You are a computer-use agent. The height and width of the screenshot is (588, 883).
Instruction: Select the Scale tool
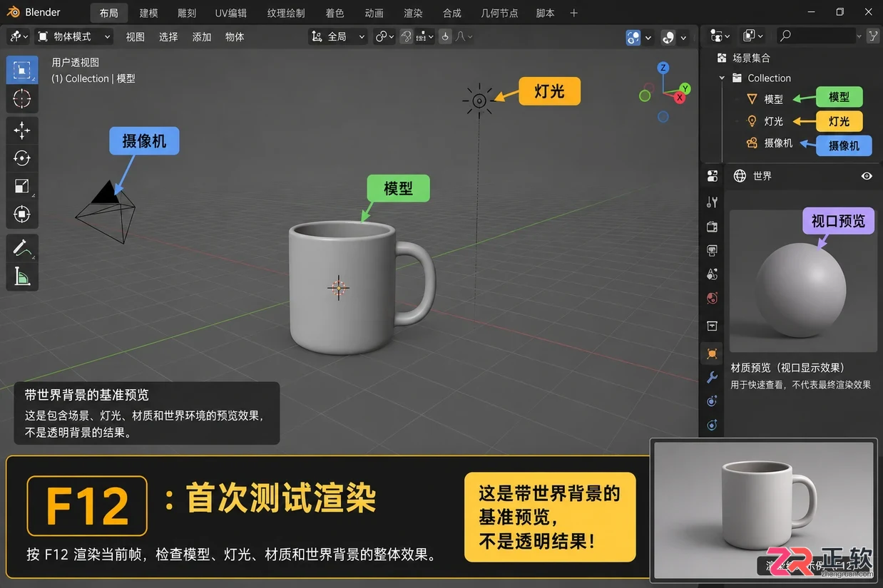click(22, 187)
